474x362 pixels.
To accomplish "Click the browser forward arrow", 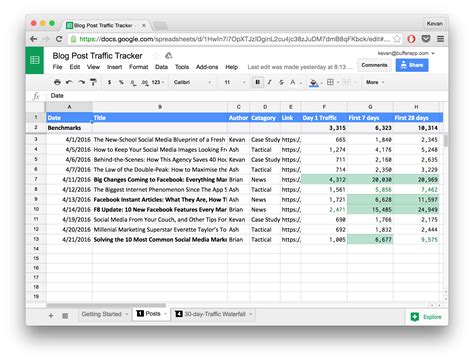I will (x=46, y=39).
